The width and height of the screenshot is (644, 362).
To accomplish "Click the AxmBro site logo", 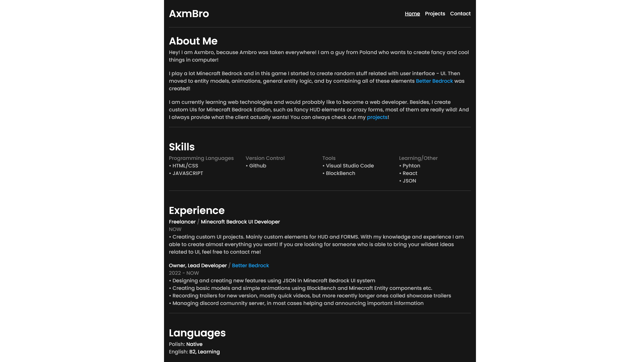I will [x=189, y=14].
